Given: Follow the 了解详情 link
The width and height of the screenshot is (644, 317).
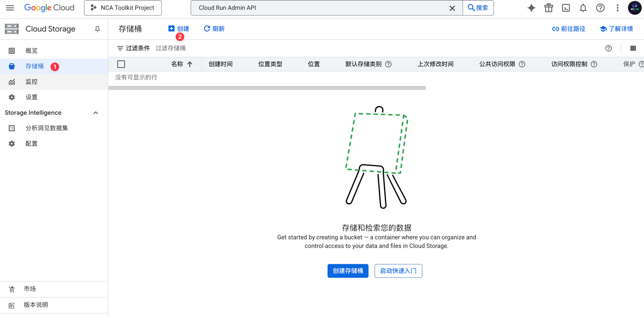Looking at the screenshot, I should coord(616,28).
